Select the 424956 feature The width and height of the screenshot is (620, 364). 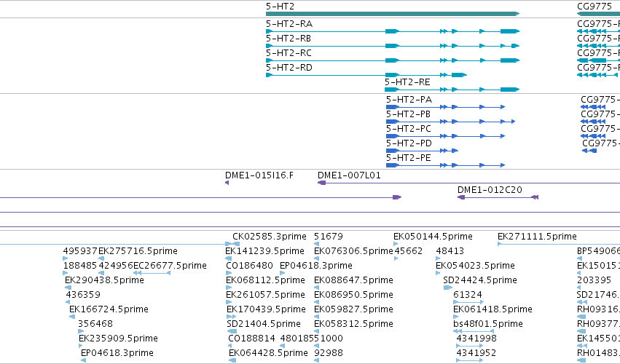point(101,273)
